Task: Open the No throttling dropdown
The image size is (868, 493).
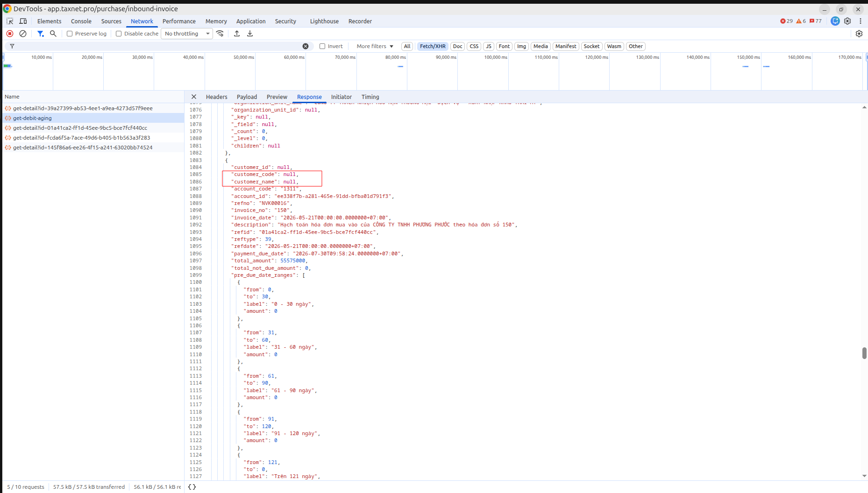Action: click(187, 34)
